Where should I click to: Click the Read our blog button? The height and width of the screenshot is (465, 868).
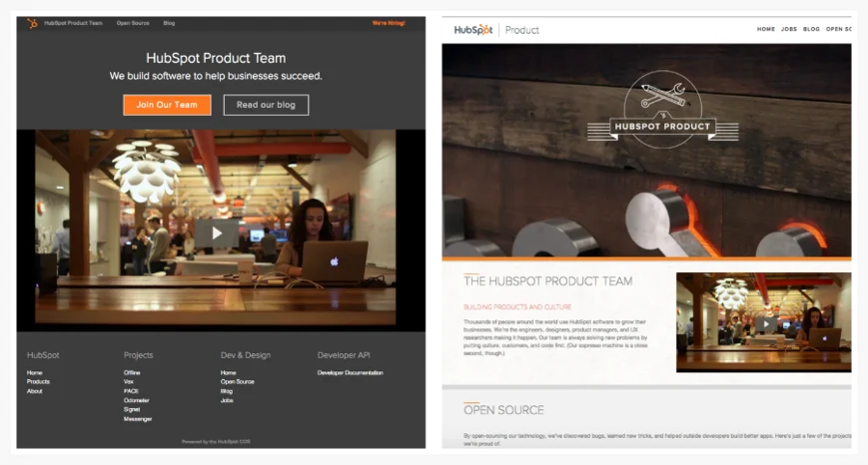(266, 105)
